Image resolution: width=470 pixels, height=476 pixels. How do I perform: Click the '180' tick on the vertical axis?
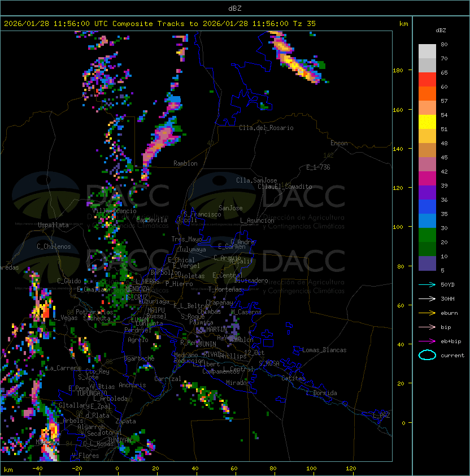click(398, 71)
